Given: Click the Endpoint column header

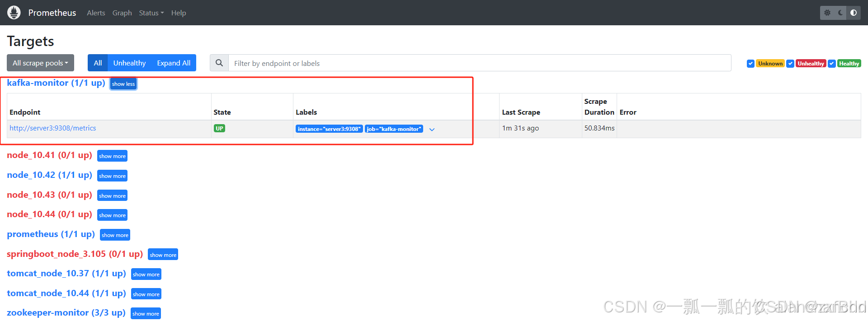Looking at the screenshot, I should click(25, 112).
